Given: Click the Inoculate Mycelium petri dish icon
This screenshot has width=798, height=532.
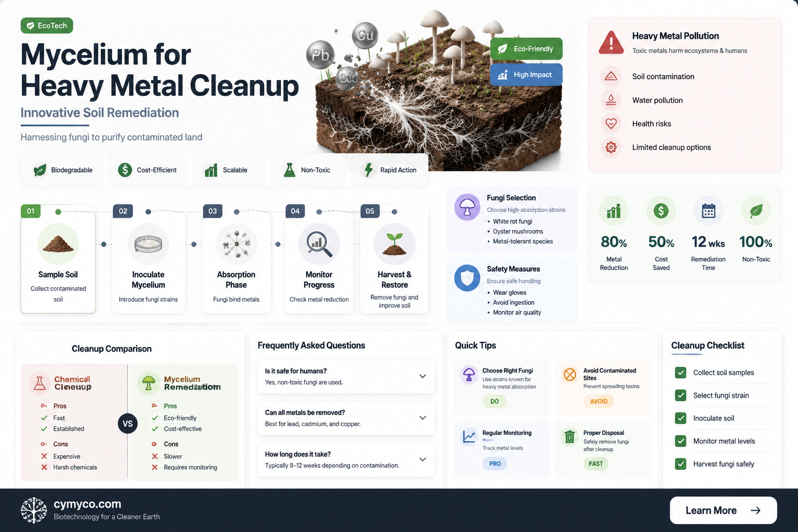Looking at the screenshot, I should (148, 244).
